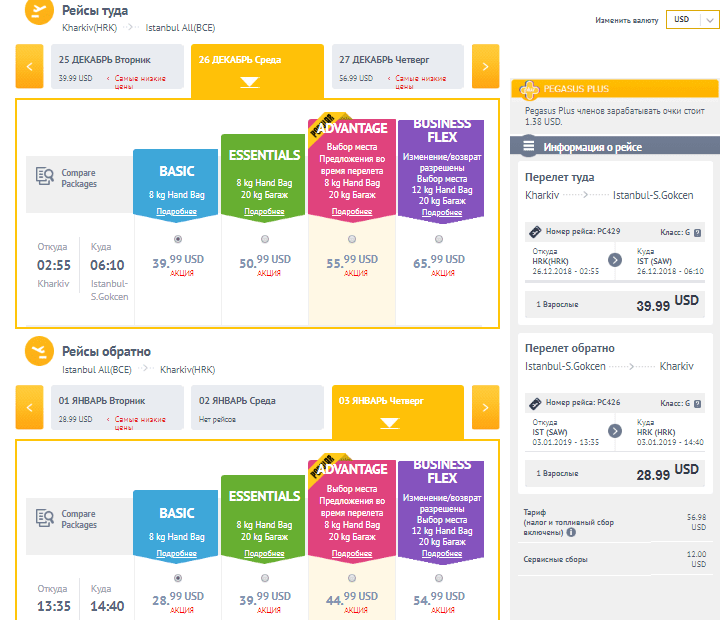Open Подробнее under the return Business Flex package
This screenshot has height=620, width=720.
point(441,553)
